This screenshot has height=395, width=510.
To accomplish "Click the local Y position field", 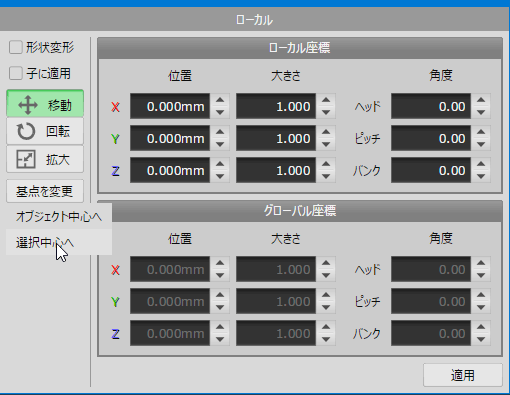I will 170,138.
